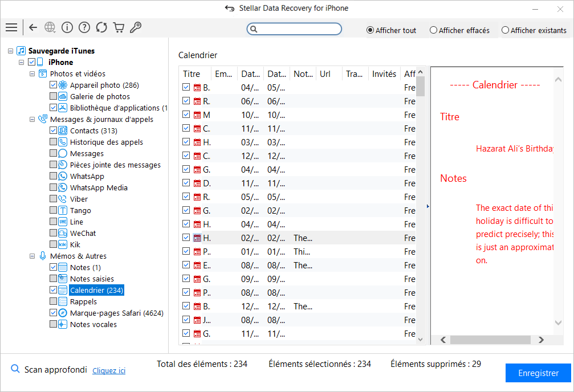574x392 pixels.
Task: Go back with the arrow icon
Action: 33,27
